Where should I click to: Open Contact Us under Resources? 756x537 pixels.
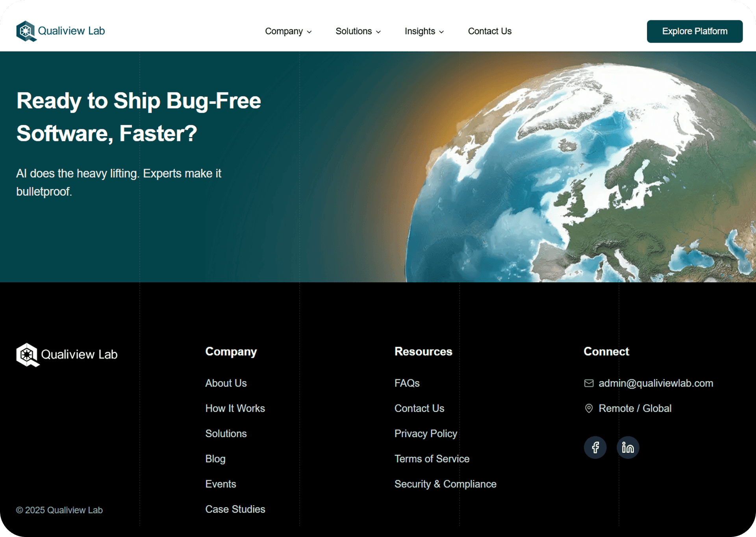pyautogui.click(x=419, y=408)
